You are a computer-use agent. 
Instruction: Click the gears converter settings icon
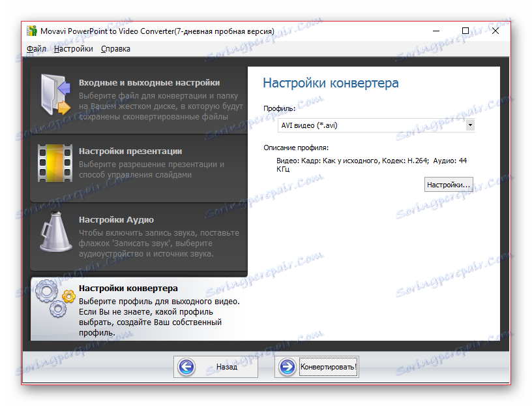tap(55, 299)
